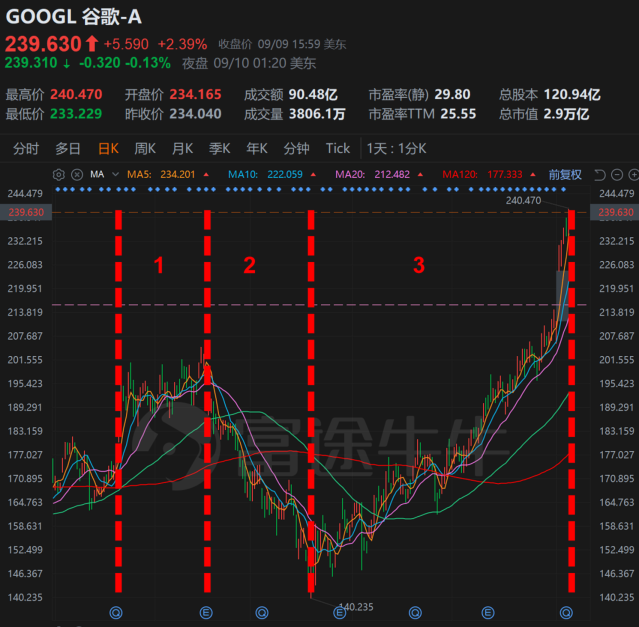Click the 最低价 233.229 value
This screenshot has height=627, width=639.
click(x=76, y=114)
